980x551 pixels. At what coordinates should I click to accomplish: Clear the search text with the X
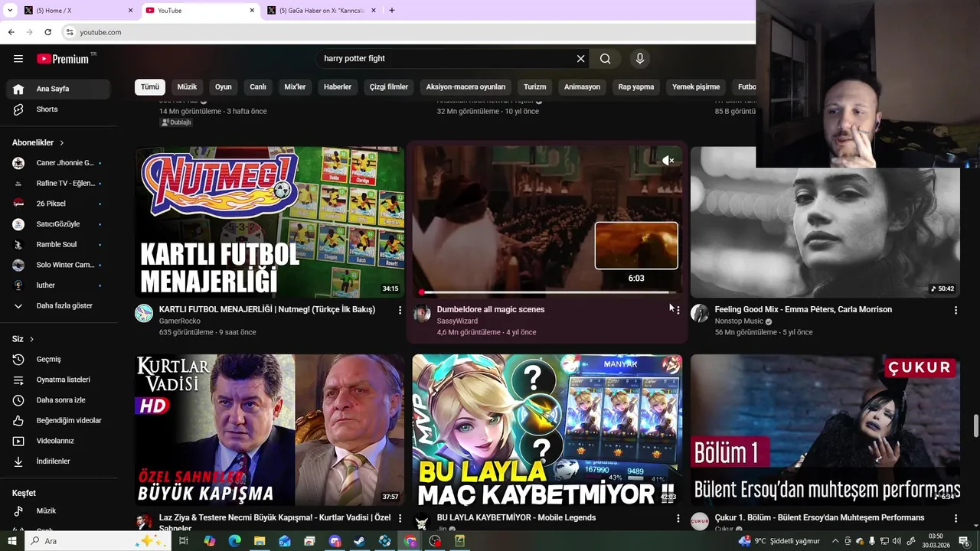(580, 59)
